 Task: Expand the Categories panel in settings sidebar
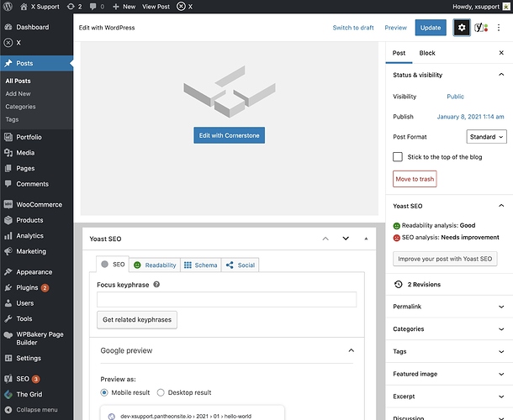pyautogui.click(x=449, y=328)
